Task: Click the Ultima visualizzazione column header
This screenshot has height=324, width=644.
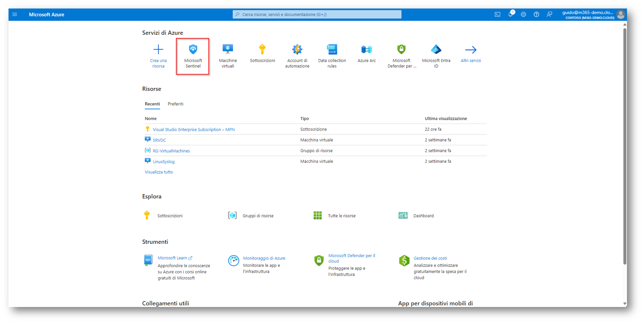Action: point(446,119)
